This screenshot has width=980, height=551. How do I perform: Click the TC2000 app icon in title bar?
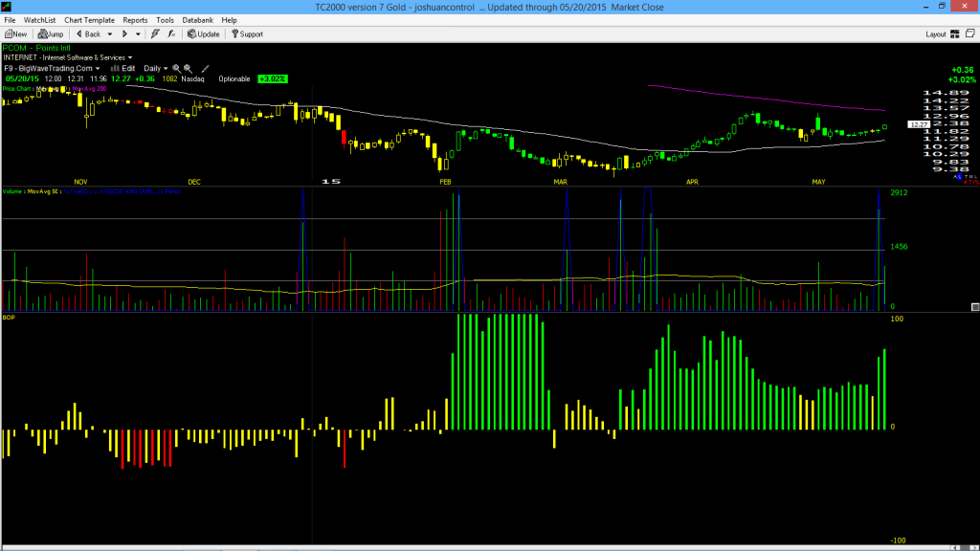tap(7, 7)
